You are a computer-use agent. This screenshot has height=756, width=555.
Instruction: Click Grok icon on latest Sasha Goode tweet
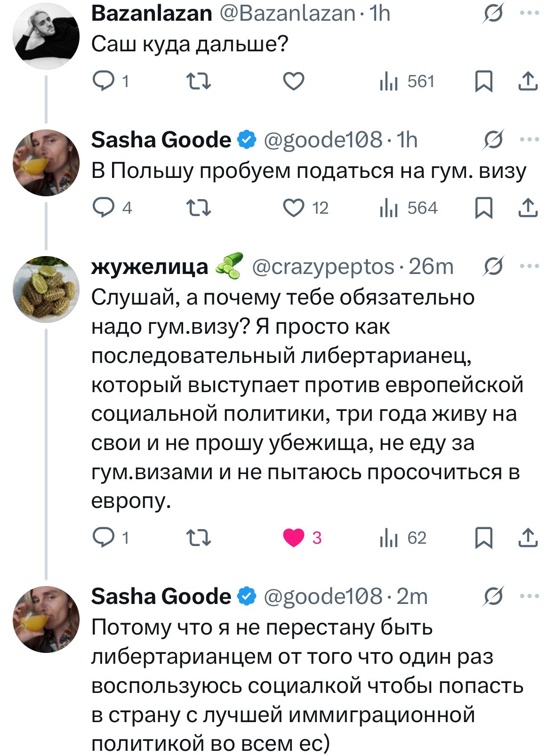[493, 596]
